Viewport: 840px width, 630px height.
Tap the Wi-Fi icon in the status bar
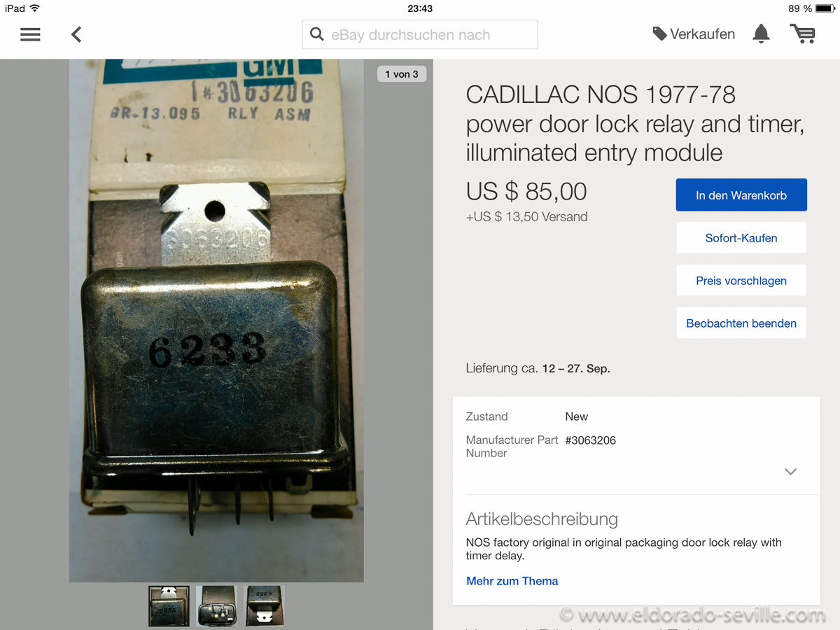coord(35,8)
